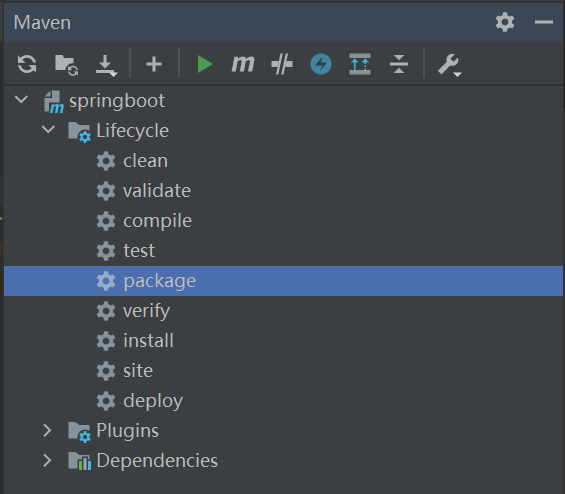Click gear icon beside validate
The width and height of the screenshot is (565, 494).
[106, 191]
